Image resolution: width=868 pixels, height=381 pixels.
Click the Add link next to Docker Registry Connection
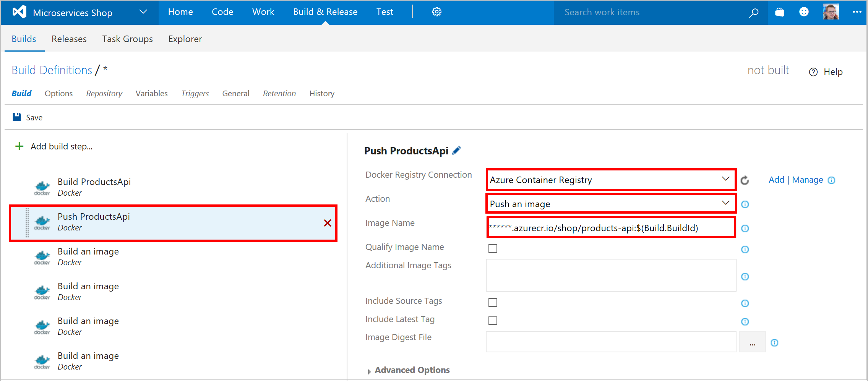[x=776, y=180]
